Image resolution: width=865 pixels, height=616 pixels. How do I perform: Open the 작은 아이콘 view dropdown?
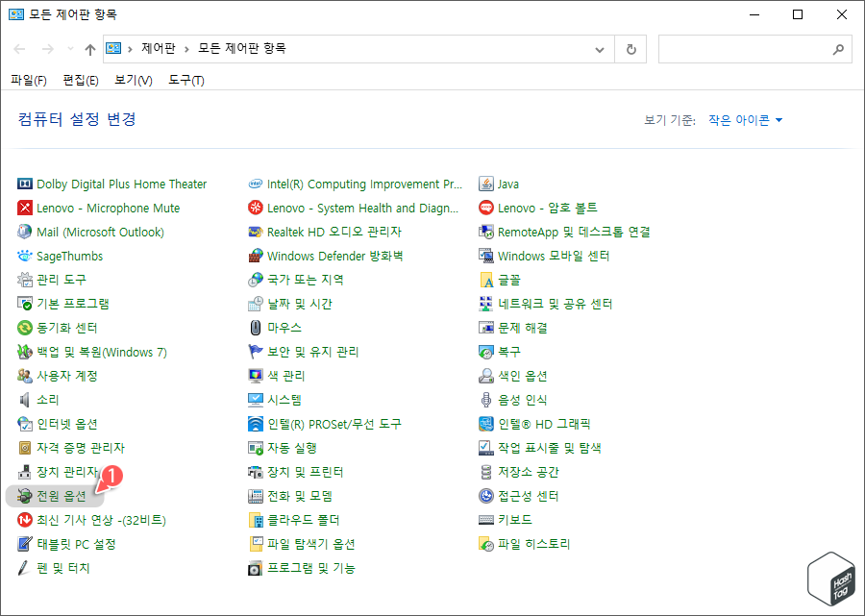[745, 120]
